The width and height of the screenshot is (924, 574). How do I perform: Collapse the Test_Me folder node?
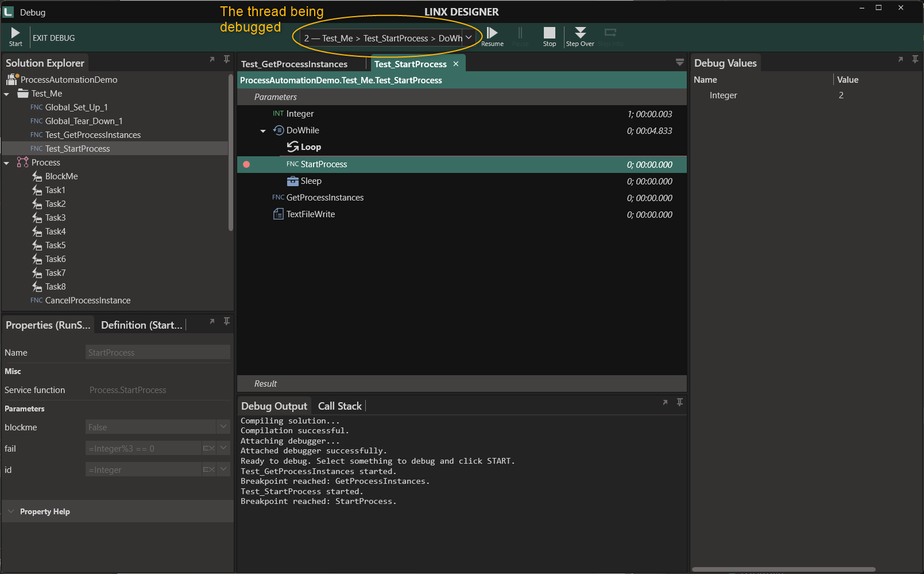pos(7,94)
